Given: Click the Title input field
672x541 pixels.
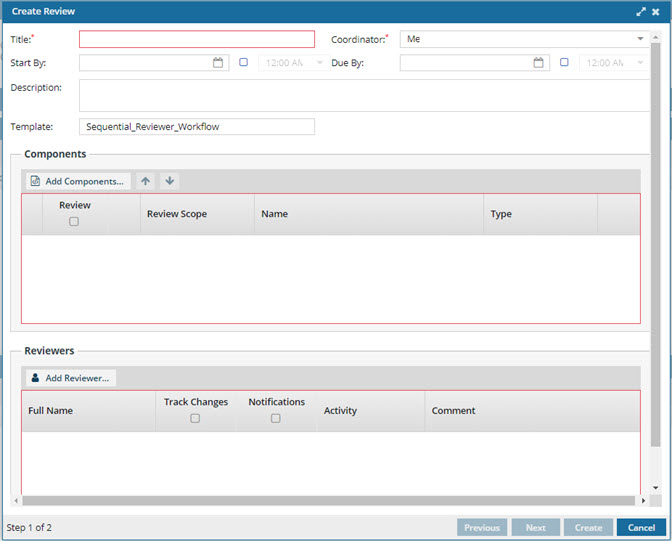Looking at the screenshot, I should (197, 39).
